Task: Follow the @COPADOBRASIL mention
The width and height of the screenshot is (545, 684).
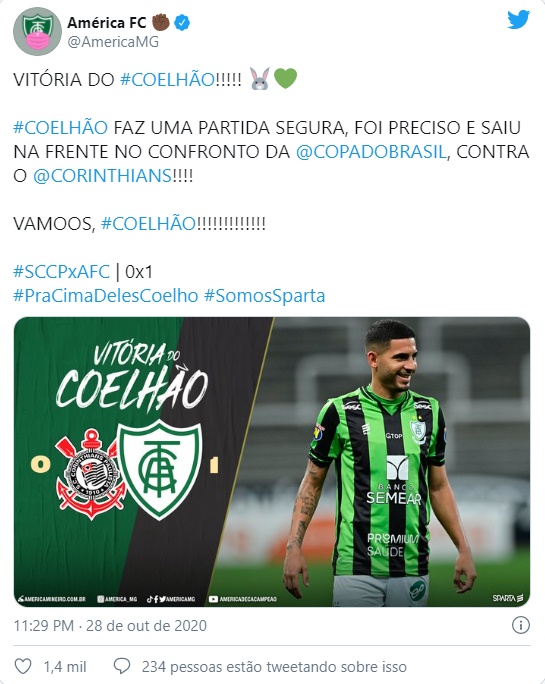Action: click(371, 152)
